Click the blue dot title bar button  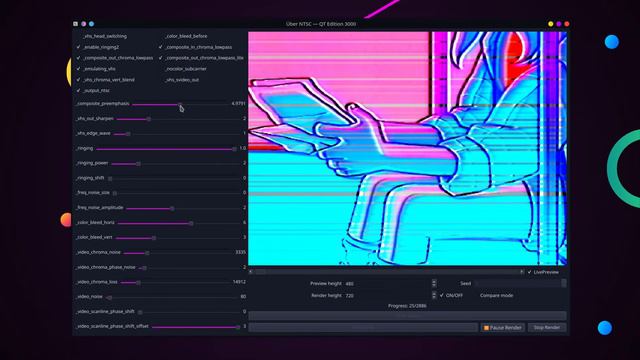(x=91, y=24)
